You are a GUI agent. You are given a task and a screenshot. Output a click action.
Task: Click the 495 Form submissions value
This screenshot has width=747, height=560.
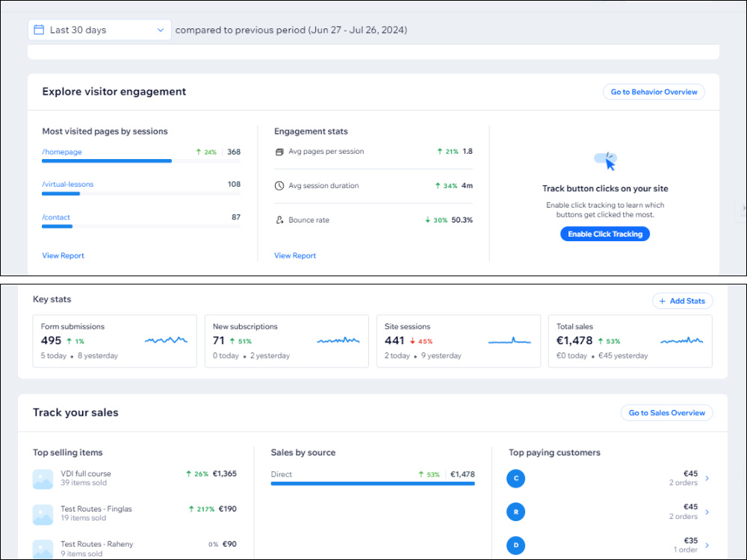[x=51, y=340]
